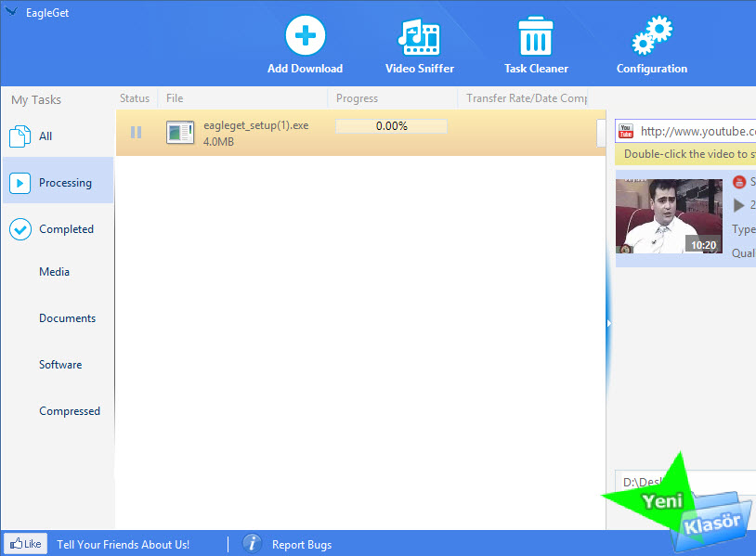
Task: Collapse the side panel with splitter arrow
Action: 608,323
